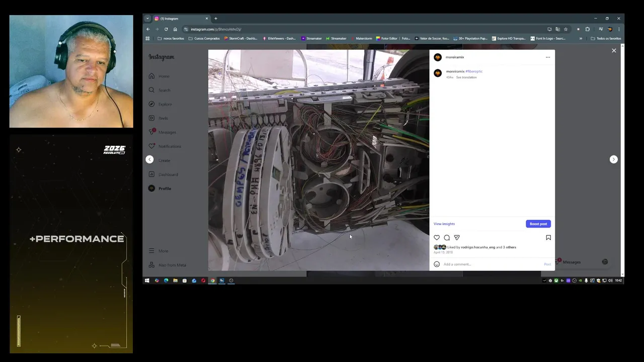Open File Explorer from taskbar
Screen dimensions: 644x362
click(x=175, y=281)
